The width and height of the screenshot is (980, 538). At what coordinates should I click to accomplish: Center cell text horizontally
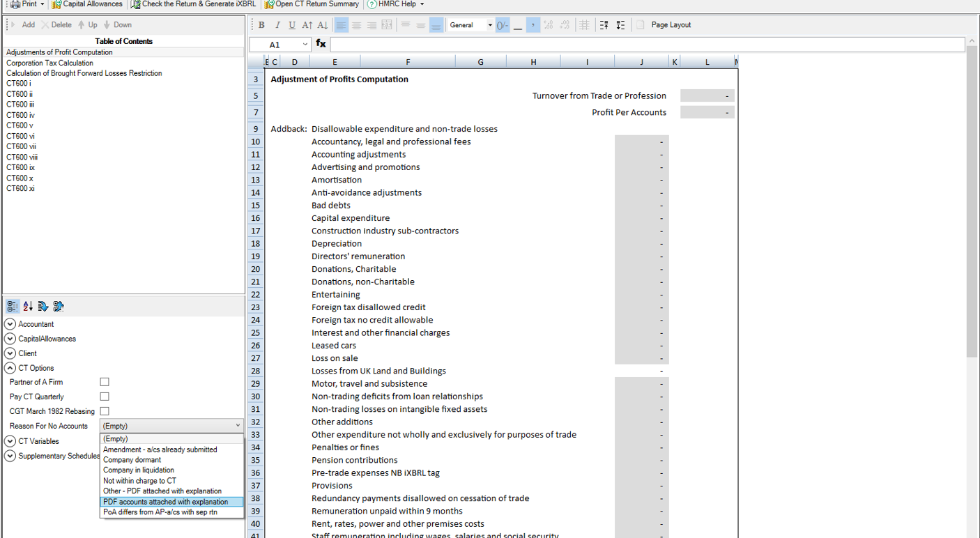357,25
